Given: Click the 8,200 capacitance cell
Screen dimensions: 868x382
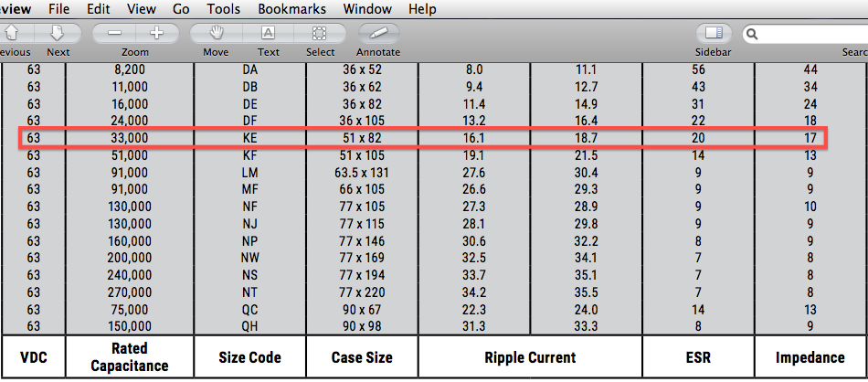Looking at the screenshot, I should coord(130,69).
